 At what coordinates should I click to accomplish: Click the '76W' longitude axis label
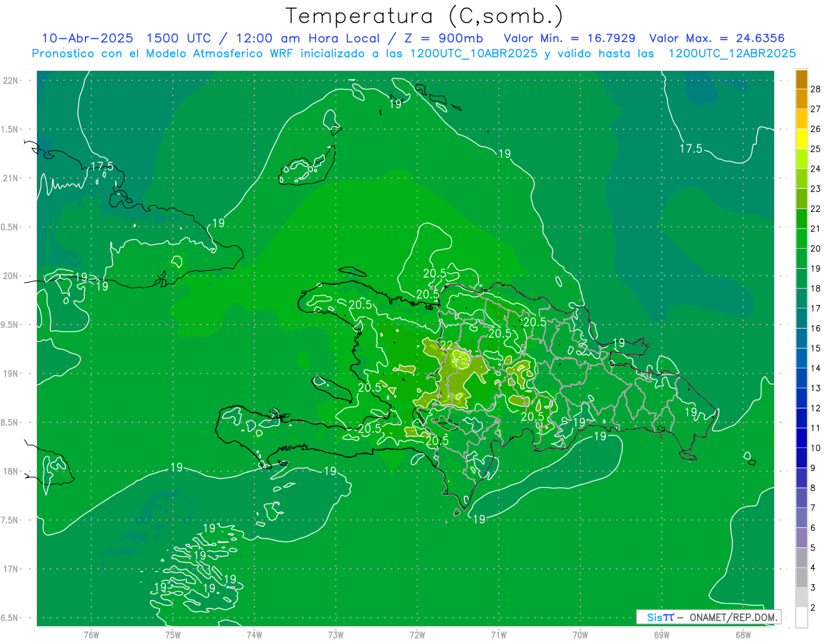tap(91, 635)
